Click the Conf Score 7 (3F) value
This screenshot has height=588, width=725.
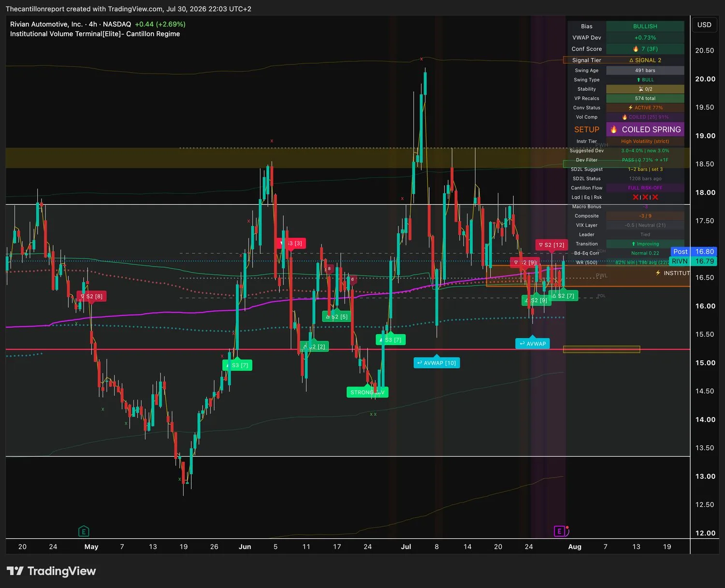[645, 49]
